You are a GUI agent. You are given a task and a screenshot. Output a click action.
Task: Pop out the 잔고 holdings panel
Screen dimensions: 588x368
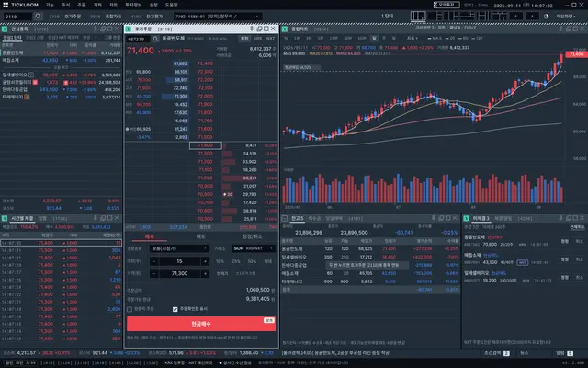click(x=441, y=218)
